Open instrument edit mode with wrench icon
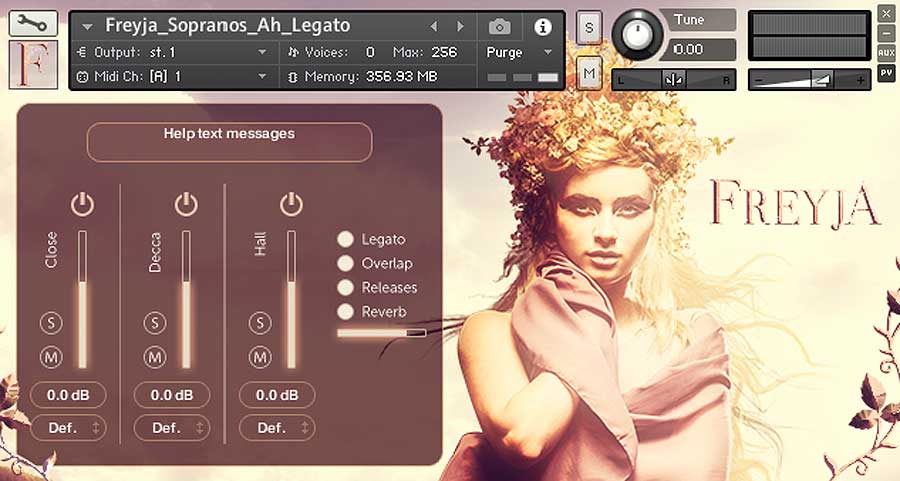The image size is (900, 481). (x=33, y=23)
